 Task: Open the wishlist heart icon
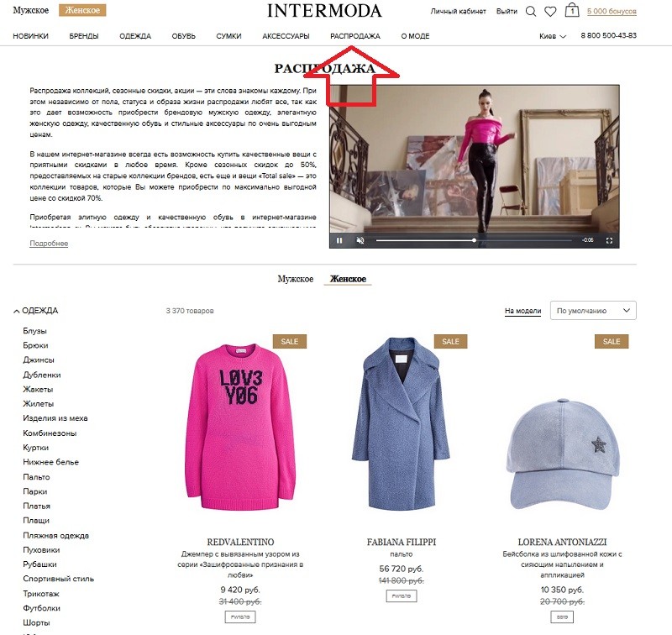coord(550,11)
